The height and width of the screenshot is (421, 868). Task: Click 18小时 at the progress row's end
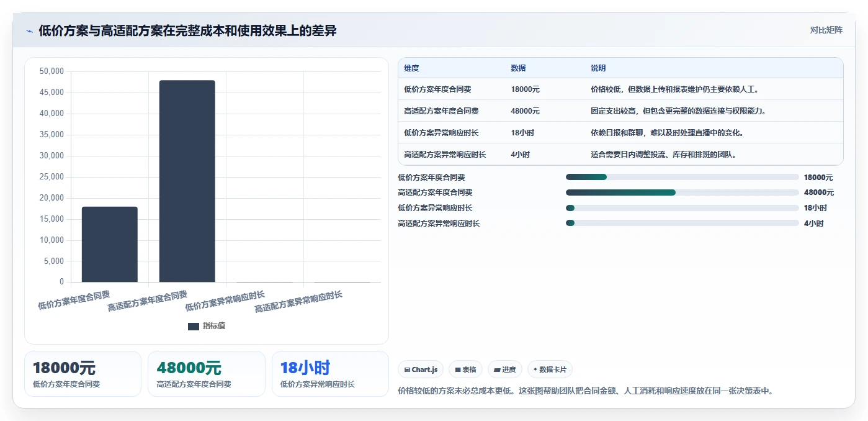coord(816,208)
